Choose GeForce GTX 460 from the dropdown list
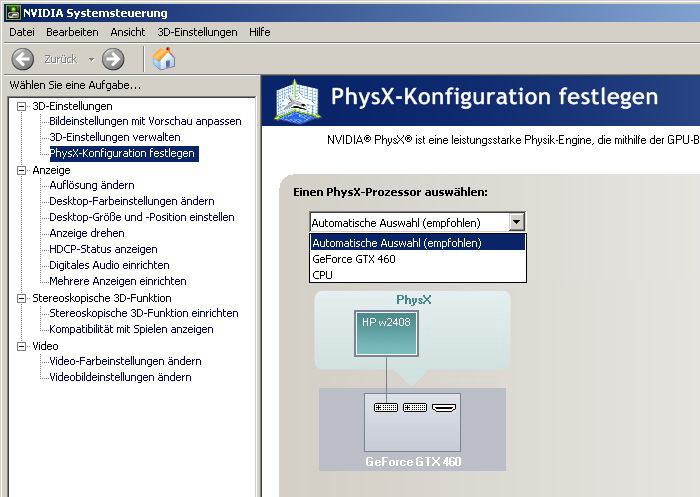The image size is (700, 497). point(418,259)
